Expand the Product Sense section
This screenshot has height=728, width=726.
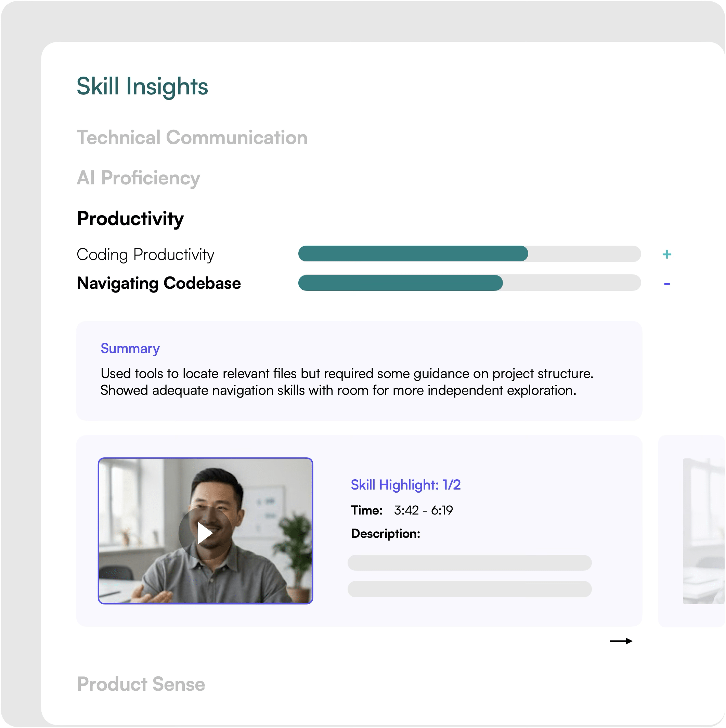point(141,684)
